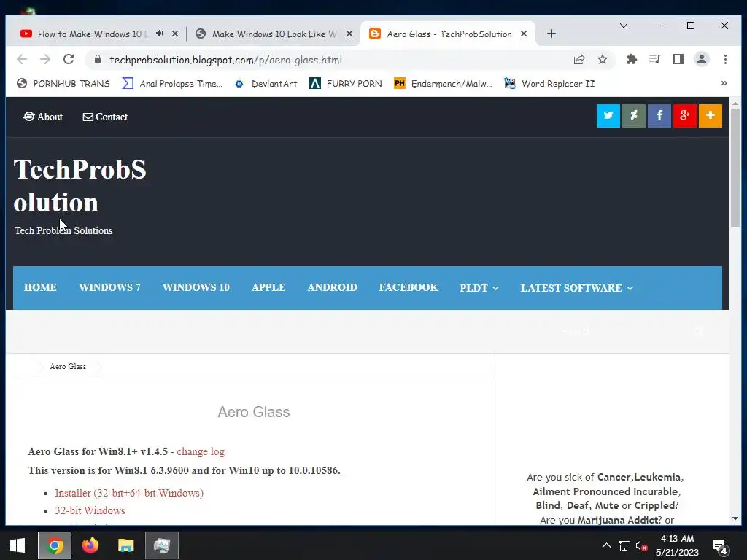Click the page vertical scrollbar thumb
Screen dimensions: 747x560
[735, 169]
